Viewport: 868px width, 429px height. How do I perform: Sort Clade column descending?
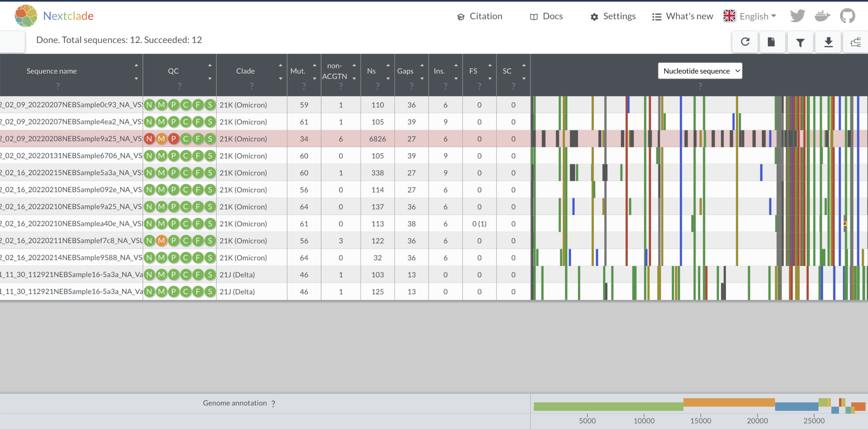click(281, 79)
